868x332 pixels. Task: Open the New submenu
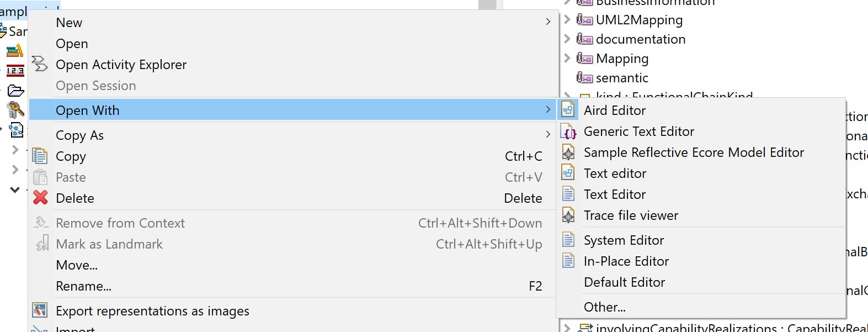coord(69,23)
